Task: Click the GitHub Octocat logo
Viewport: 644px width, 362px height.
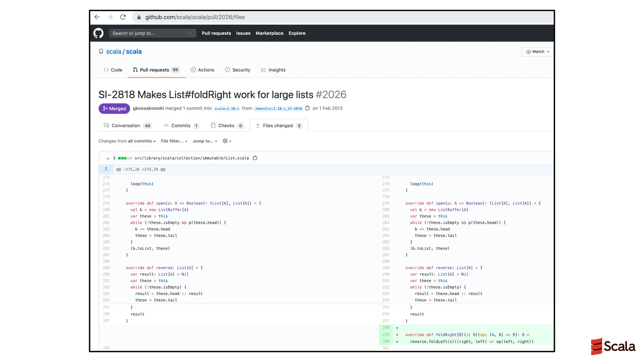Action: coord(98,33)
